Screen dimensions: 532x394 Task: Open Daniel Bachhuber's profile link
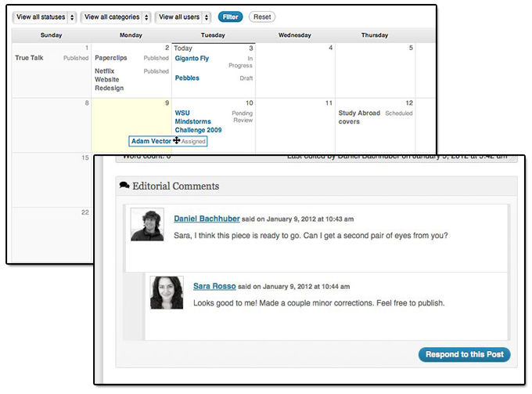pyautogui.click(x=207, y=219)
